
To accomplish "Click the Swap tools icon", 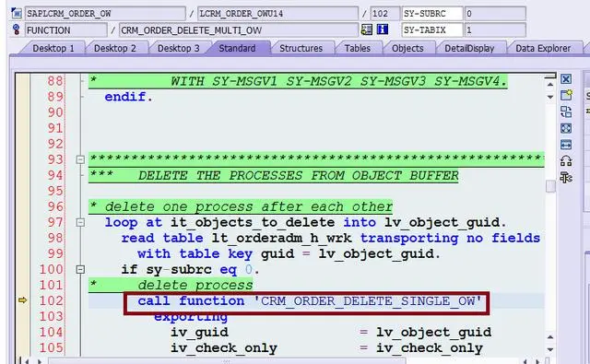I will pos(566,161).
